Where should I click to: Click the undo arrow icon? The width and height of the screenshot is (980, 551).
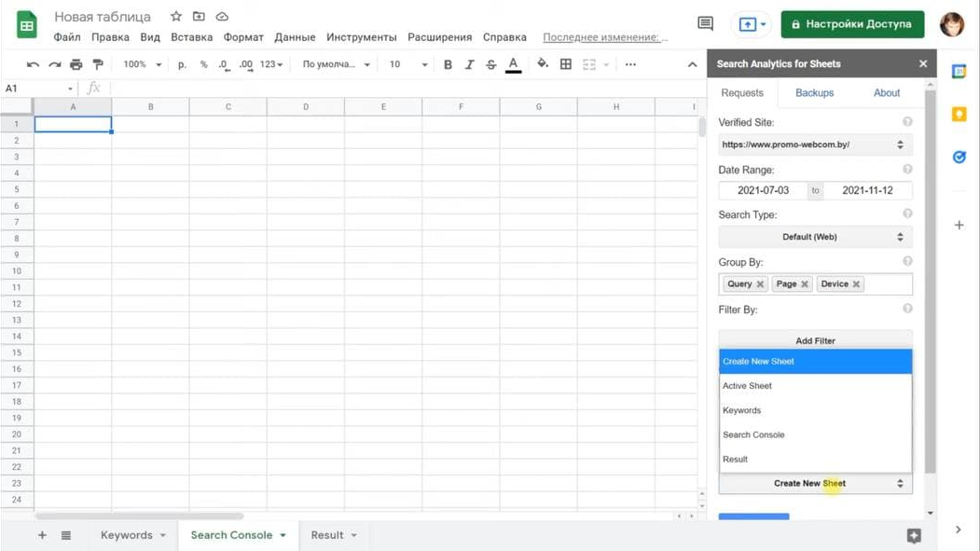pyautogui.click(x=33, y=64)
